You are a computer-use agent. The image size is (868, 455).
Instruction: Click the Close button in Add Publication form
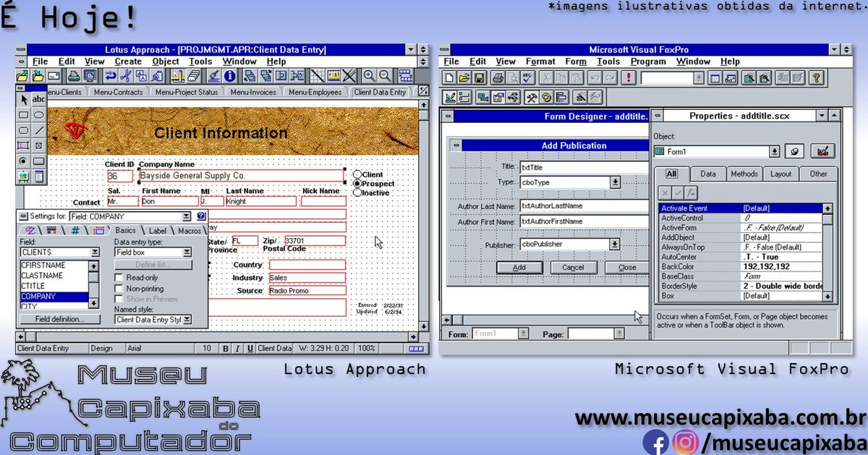click(x=627, y=268)
